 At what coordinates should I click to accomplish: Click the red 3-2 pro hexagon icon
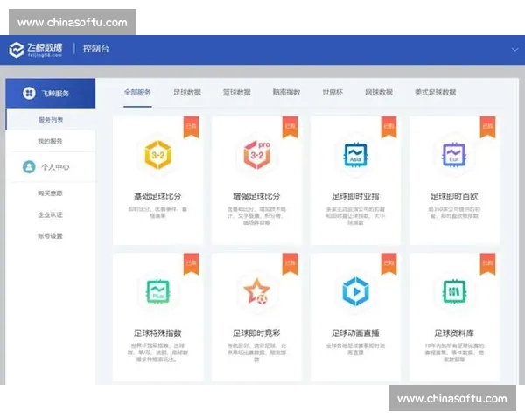pyautogui.click(x=256, y=155)
